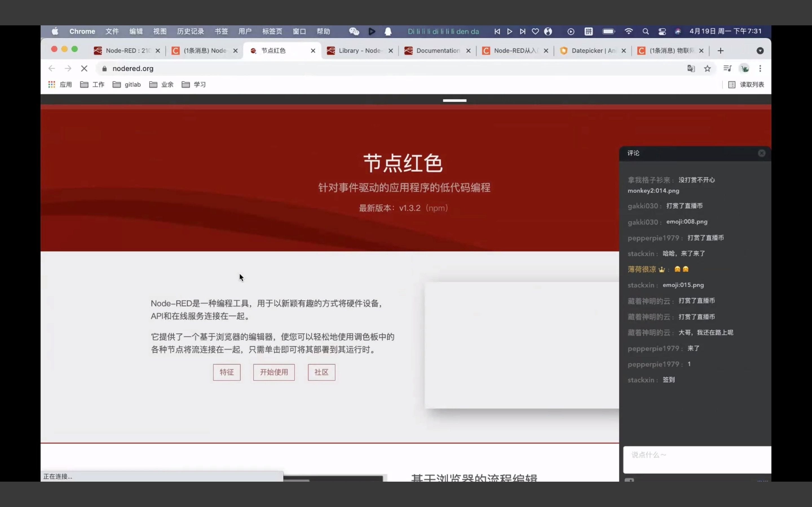Open global media controls in the Chrome toolbar
812x507 pixels.
tap(727, 68)
